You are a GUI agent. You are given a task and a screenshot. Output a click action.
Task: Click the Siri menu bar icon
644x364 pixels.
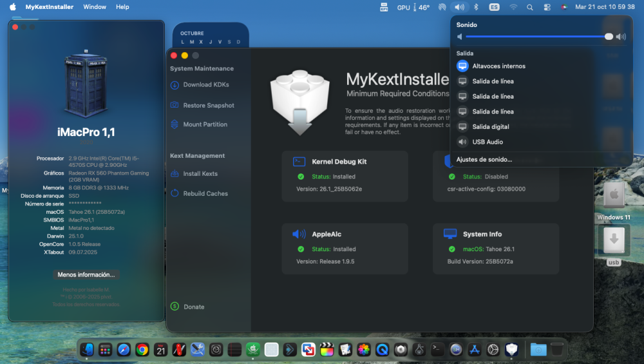click(564, 7)
